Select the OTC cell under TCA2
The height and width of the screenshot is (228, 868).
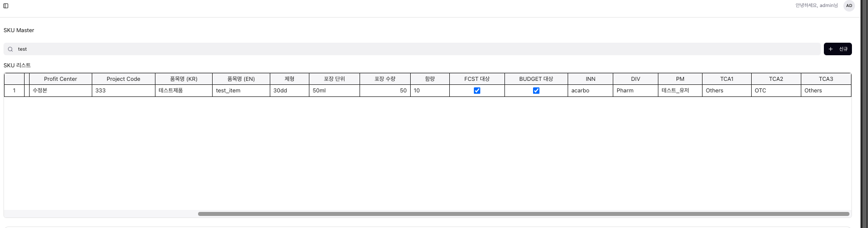point(776,91)
